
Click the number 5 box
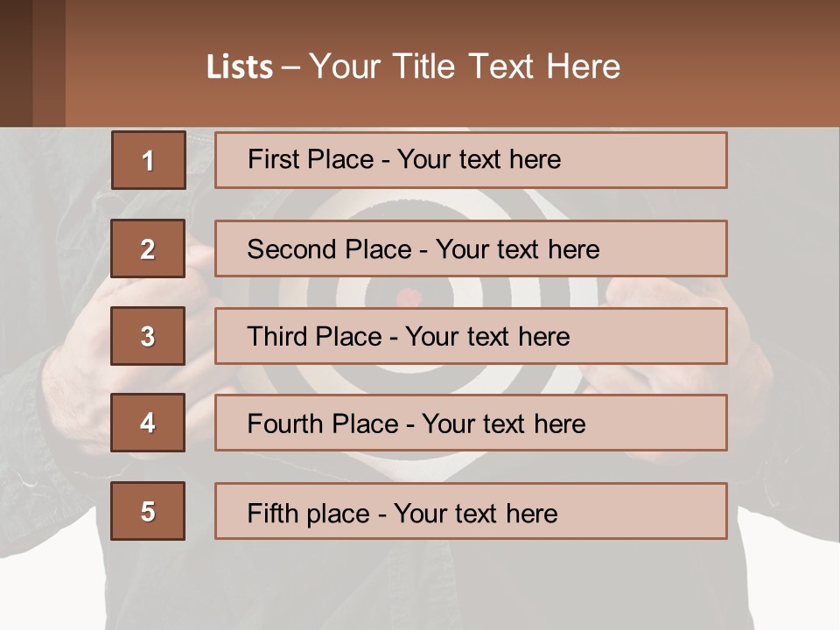pyautogui.click(x=148, y=511)
